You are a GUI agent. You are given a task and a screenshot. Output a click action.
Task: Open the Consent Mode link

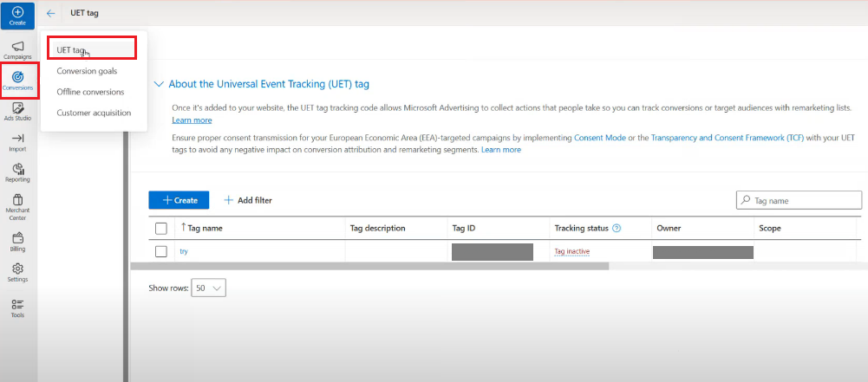pos(600,138)
